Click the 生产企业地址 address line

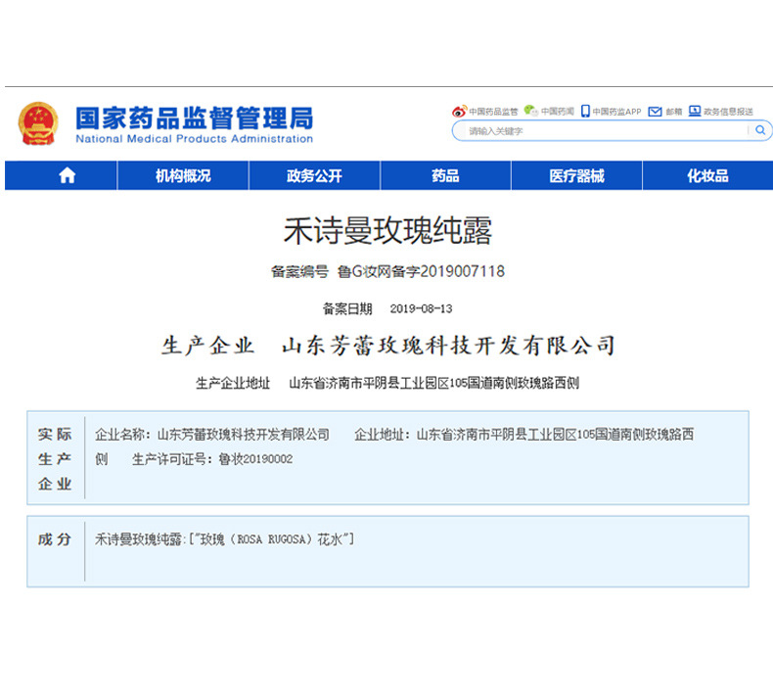click(x=387, y=383)
